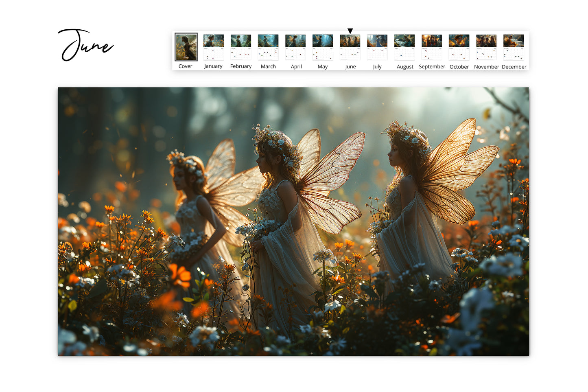Open the December calendar thumbnail

[x=514, y=47]
